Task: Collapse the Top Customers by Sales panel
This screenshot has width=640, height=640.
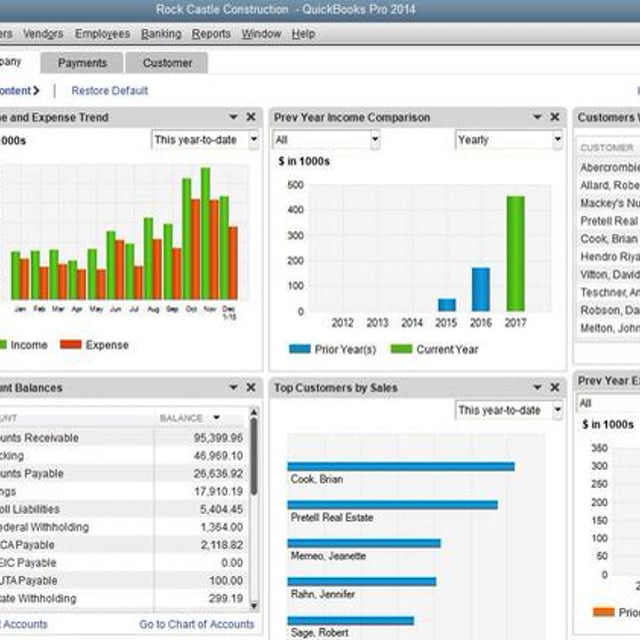Action: [538, 387]
